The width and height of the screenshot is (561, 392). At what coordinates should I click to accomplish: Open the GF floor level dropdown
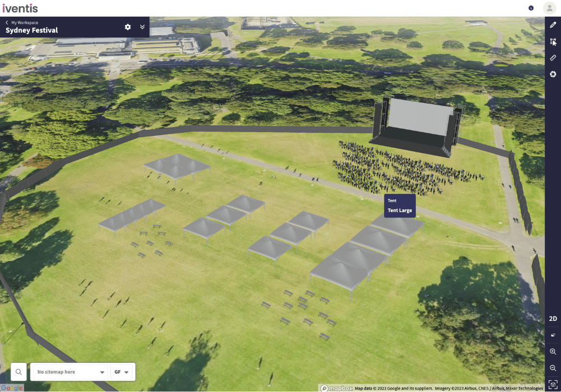click(122, 372)
